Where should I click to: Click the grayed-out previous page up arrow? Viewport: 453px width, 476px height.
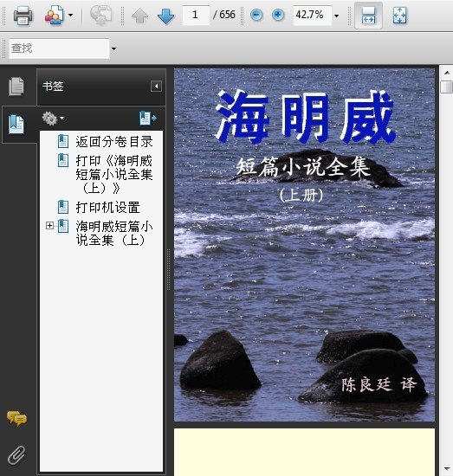[139, 16]
